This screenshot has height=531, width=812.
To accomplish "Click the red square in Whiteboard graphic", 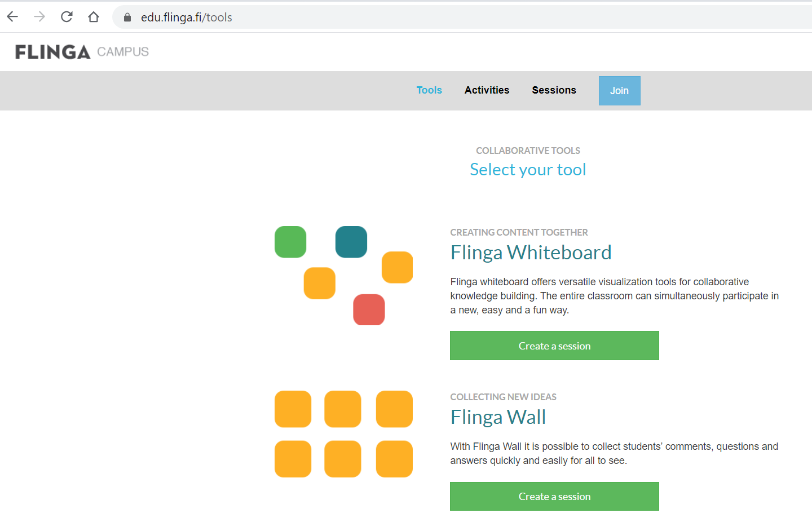I will click(369, 309).
